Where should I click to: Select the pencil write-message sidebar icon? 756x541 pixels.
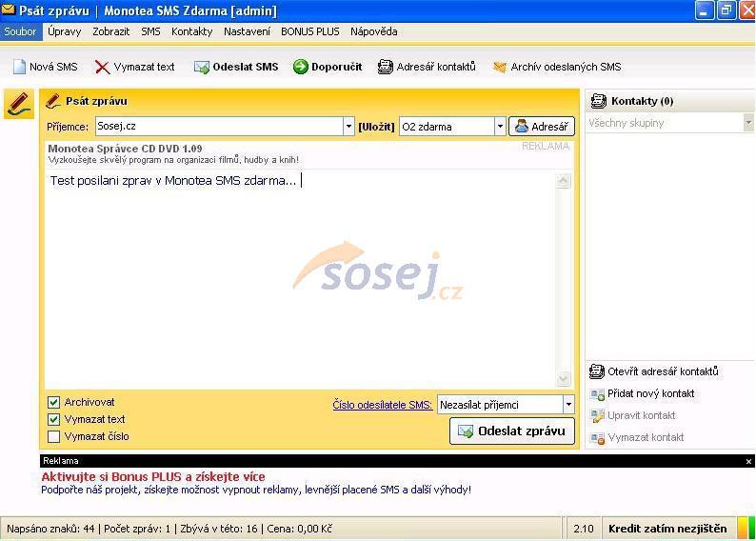[19, 104]
